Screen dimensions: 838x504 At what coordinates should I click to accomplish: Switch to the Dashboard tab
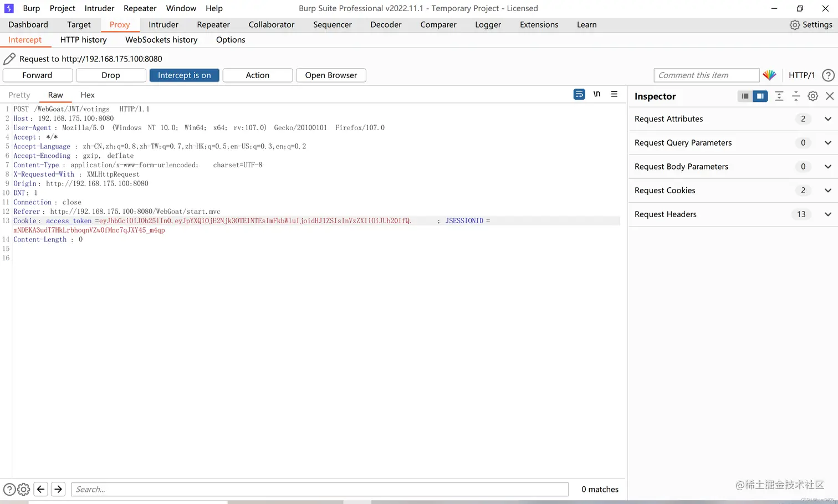point(28,25)
